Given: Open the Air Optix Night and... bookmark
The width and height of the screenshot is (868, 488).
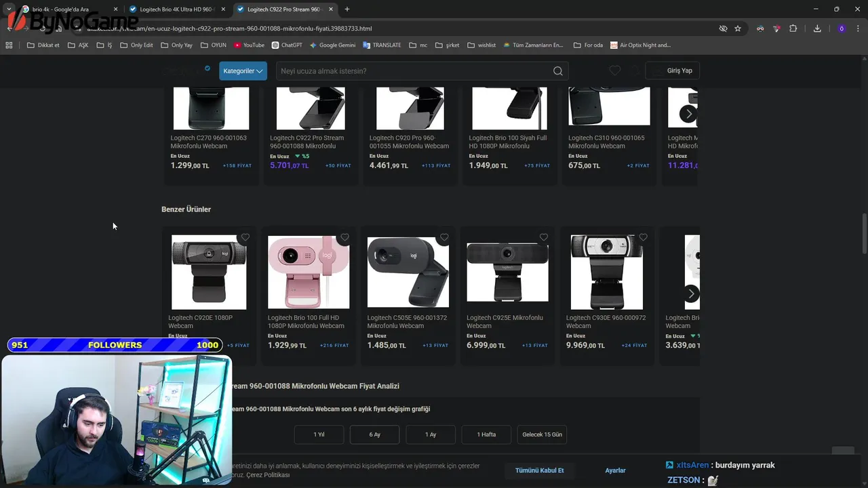Looking at the screenshot, I should pyautogui.click(x=640, y=45).
